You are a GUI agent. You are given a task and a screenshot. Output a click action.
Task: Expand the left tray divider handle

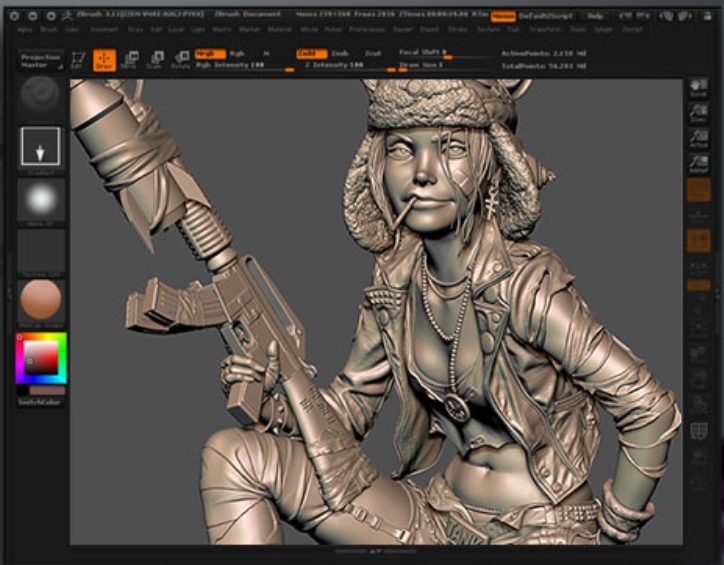(x=9, y=292)
